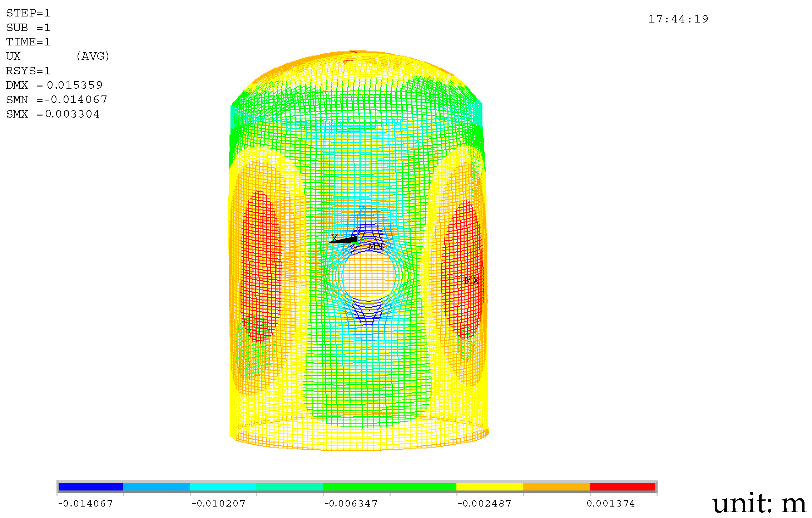Click the legend value 0.001374
Screen dimensions: 812x518
610,503
